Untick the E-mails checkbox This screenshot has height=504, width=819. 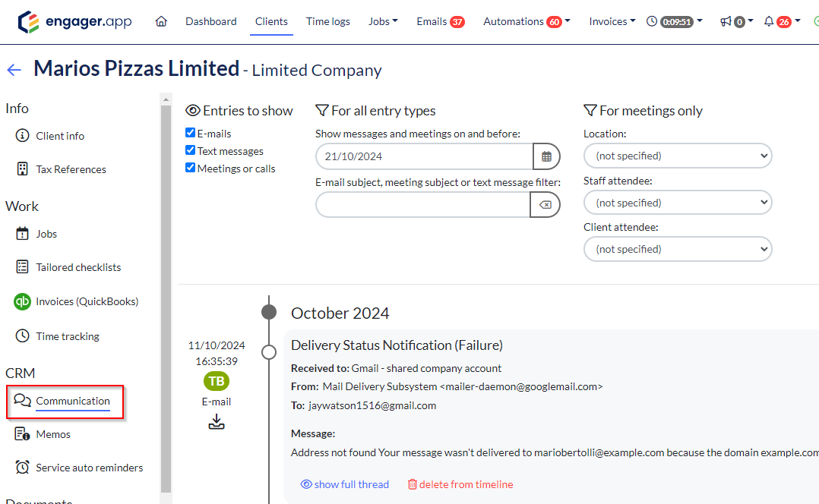coord(190,133)
